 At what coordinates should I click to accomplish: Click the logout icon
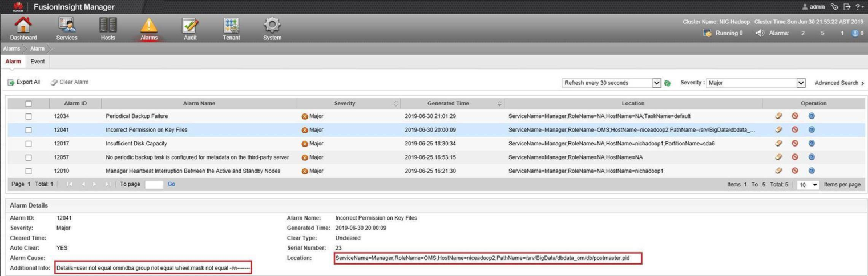click(847, 7)
